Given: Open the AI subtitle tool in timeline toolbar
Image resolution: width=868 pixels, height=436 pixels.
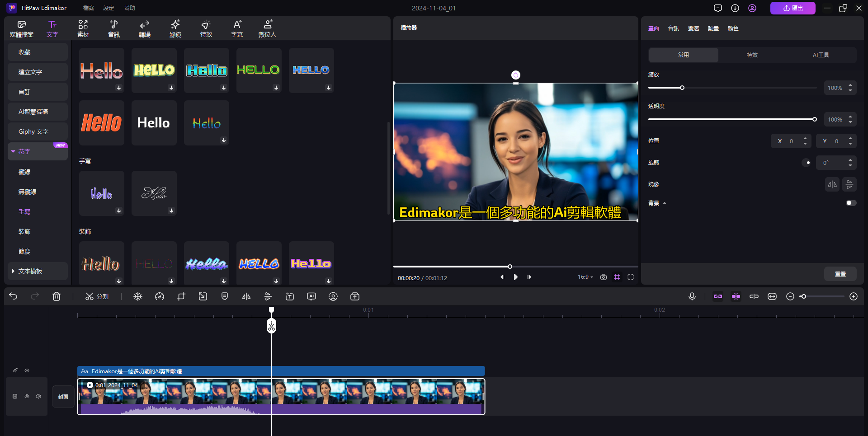Looking at the screenshot, I should [x=311, y=296].
